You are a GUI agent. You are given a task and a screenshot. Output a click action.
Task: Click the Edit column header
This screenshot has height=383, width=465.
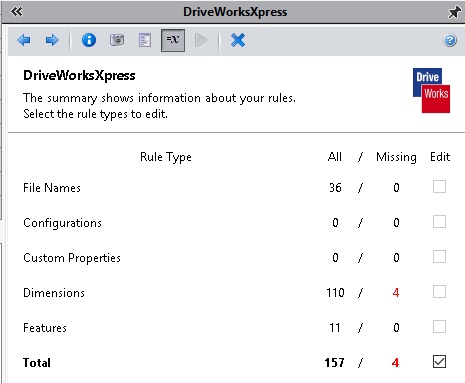coord(440,157)
